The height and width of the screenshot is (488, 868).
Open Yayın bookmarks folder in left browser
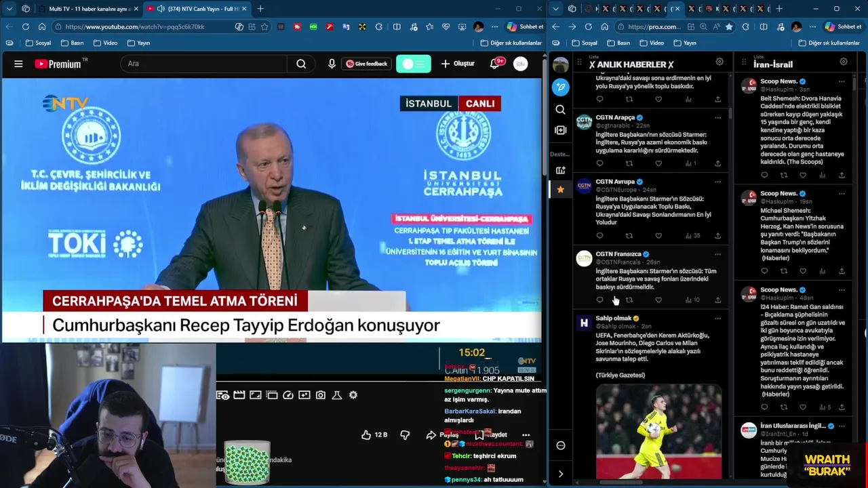click(x=138, y=43)
